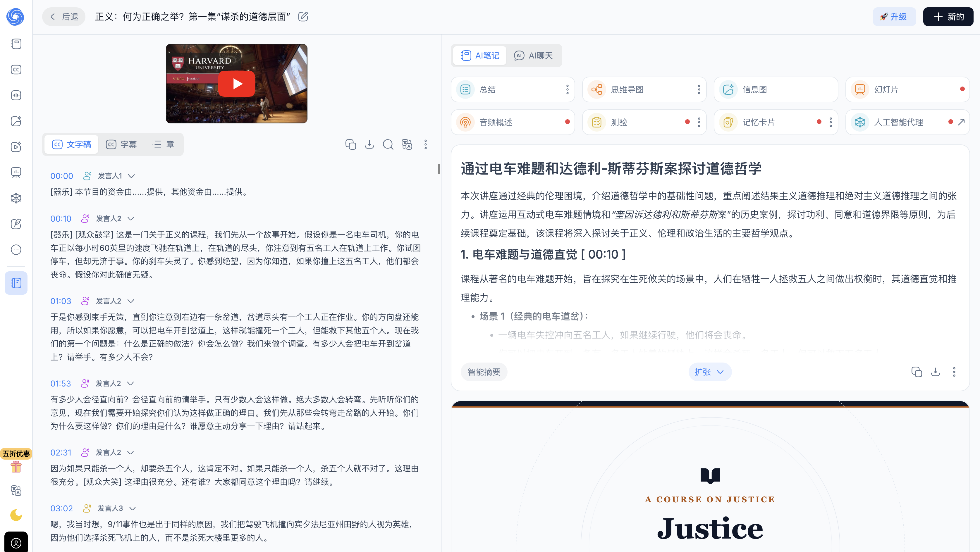Open the 总结 card options menu

click(x=567, y=90)
